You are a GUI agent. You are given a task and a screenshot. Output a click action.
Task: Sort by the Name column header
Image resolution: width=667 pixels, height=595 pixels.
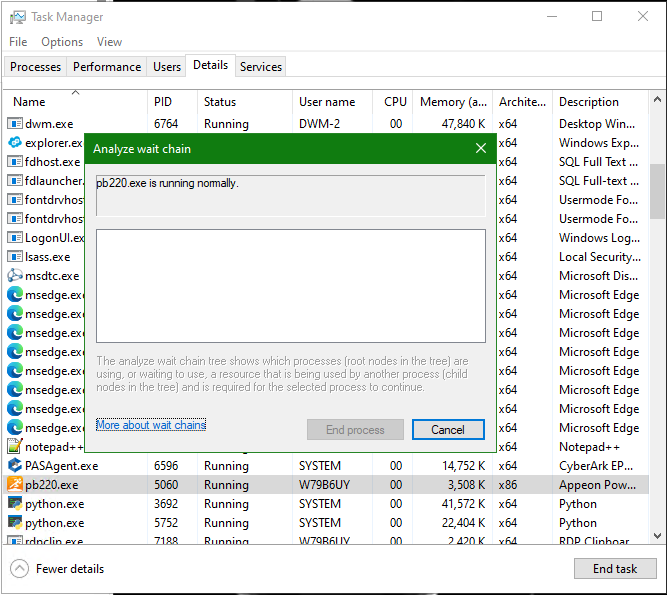[30, 102]
